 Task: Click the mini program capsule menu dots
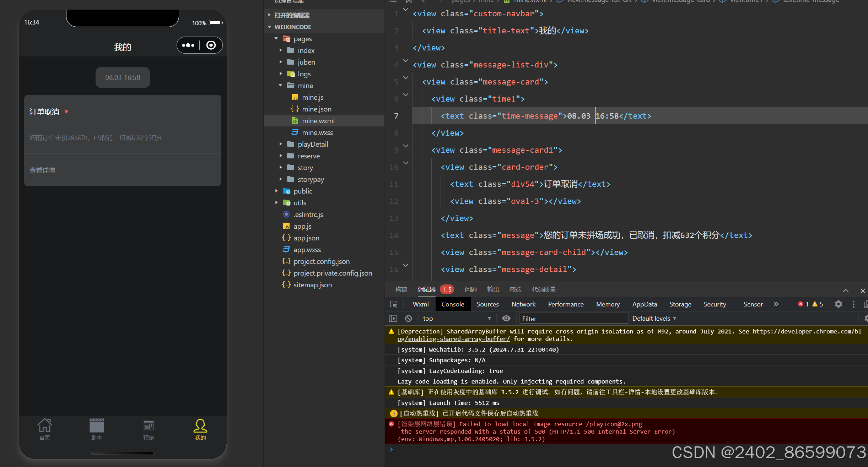188,45
